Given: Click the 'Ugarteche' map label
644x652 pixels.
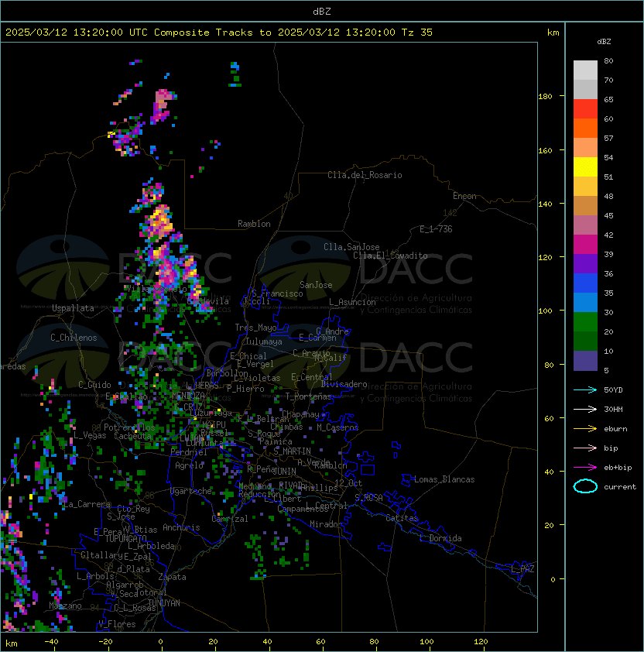Looking at the screenshot, I should [x=191, y=491].
